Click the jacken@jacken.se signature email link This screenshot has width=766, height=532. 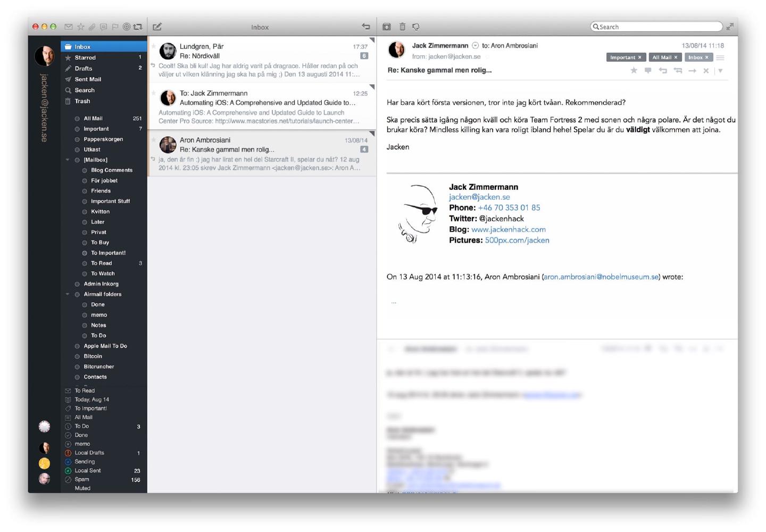click(479, 197)
